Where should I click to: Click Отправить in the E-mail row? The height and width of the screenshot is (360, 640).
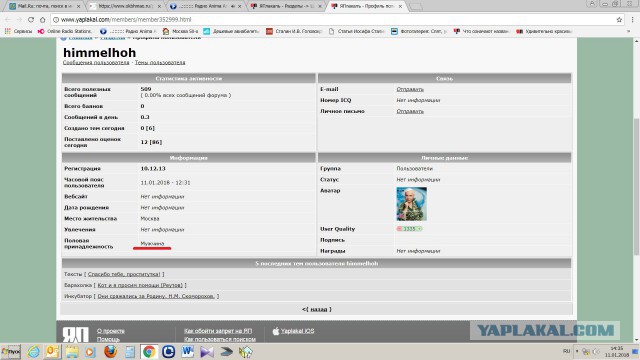[410, 89]
